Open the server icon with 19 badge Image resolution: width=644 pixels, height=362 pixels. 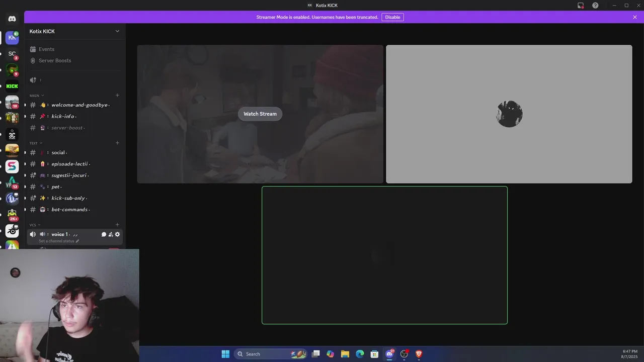12,102
